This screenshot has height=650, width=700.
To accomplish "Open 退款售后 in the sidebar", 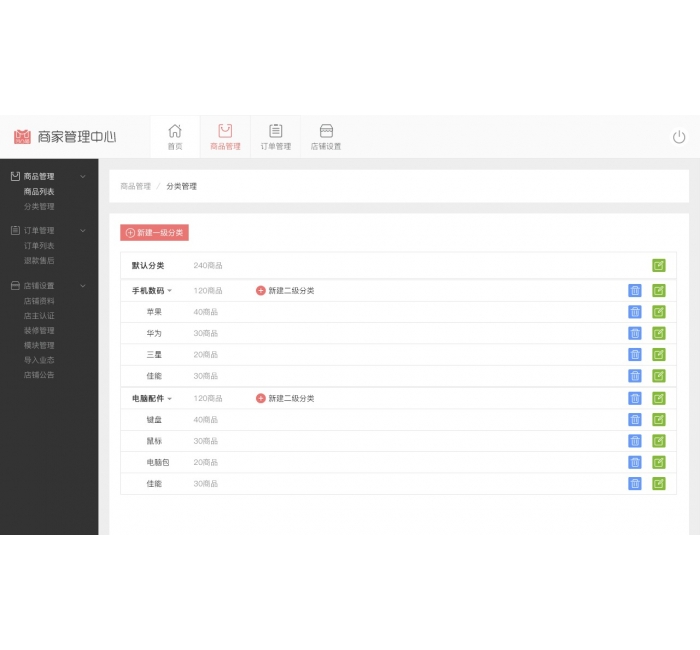I will [39, 260].
